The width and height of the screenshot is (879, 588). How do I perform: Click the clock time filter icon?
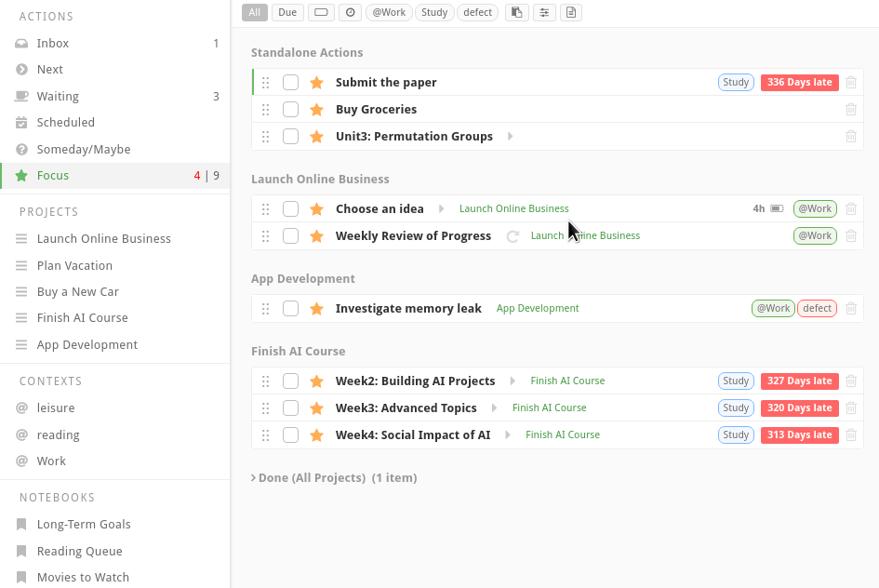350,12
